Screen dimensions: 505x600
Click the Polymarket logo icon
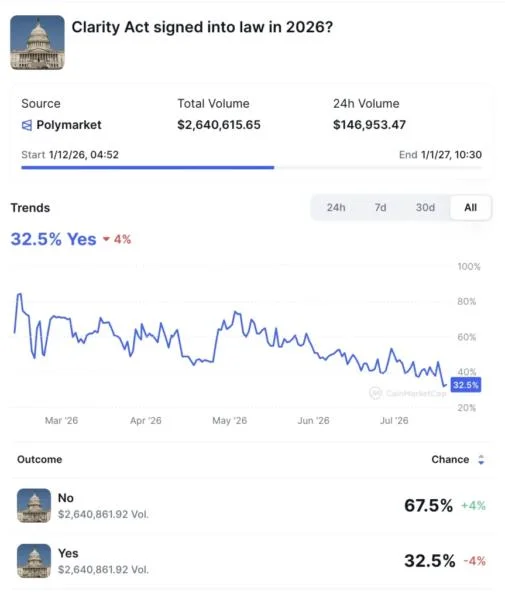(x=27, y=125)
